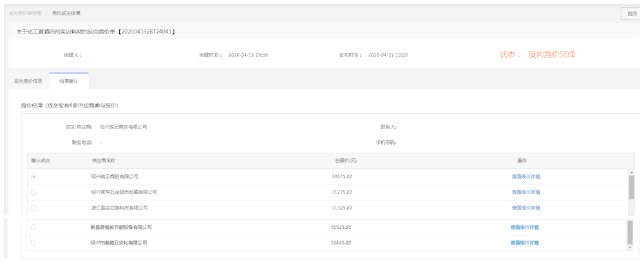Viewport: 644px width, 263px height.
Task: Open 查看报价详情 for the 31275.00 quote
Action: (x=526, y=192)
